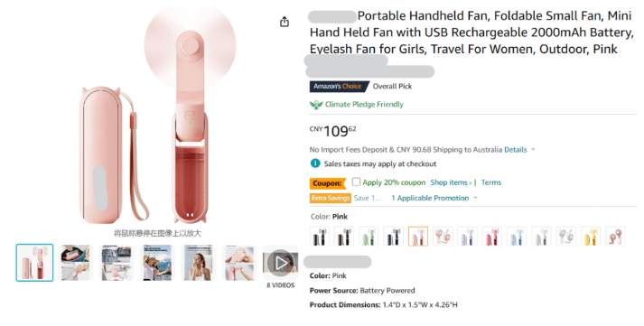Click the sales tax info icon
Viewport: 644px width, 326px height.
(x=315, y=163)
